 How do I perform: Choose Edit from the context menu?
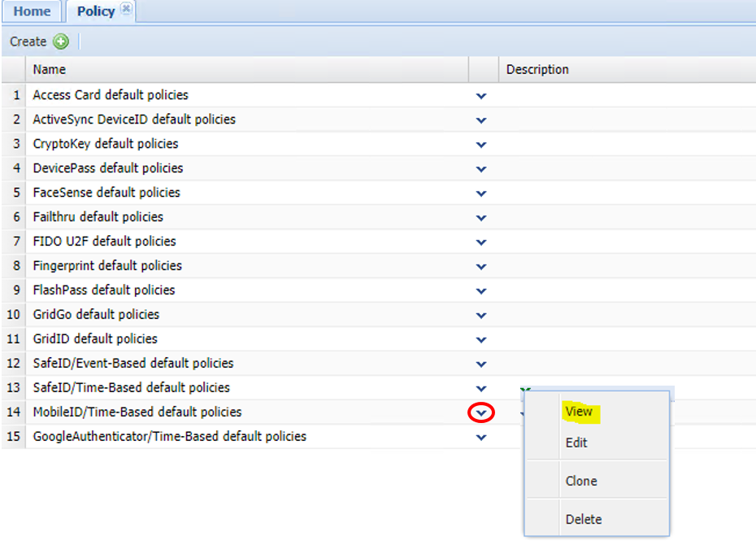pyautogui.click(x=576, y=443)
